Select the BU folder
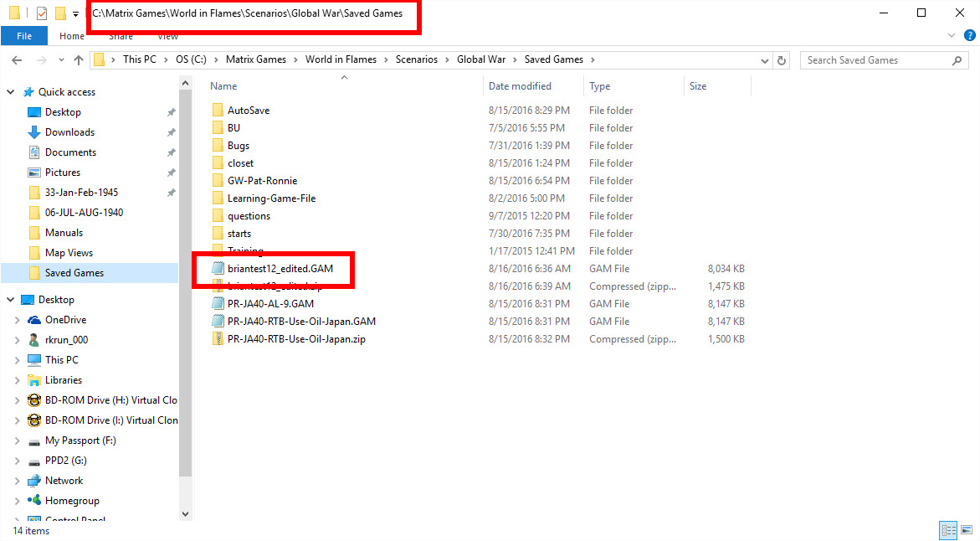Screen dimensions: 980x541 [x=233, y=127]
